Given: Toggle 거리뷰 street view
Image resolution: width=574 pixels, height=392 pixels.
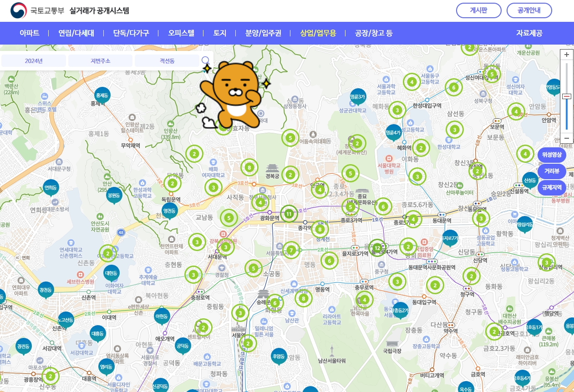Looking at the screenshot, I should [552, 171].
